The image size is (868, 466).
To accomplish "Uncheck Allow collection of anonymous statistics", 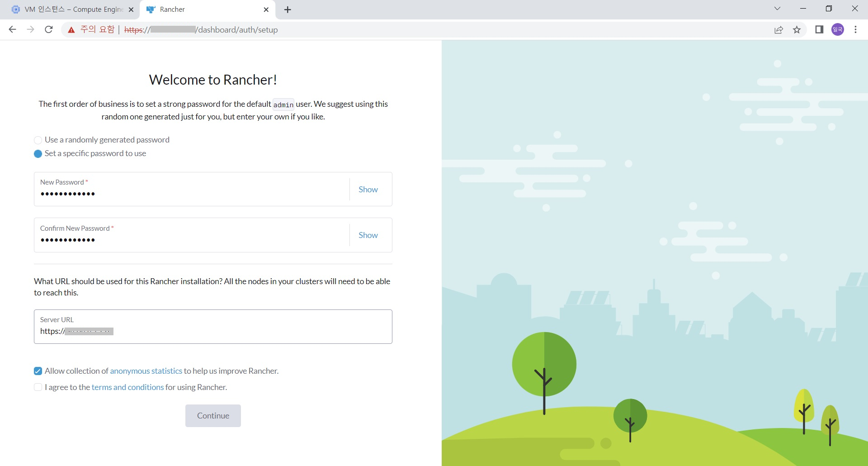I will click(x=38, y=371).
